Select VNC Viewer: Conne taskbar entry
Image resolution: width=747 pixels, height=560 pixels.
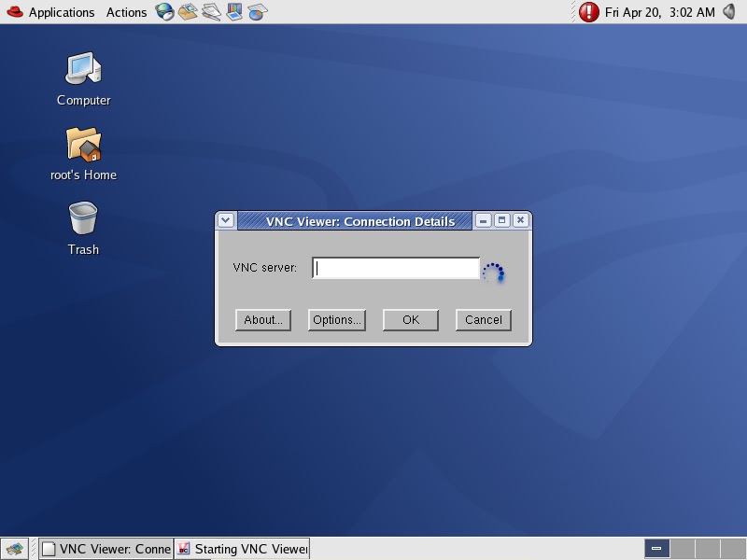click(x=106, y=549)
